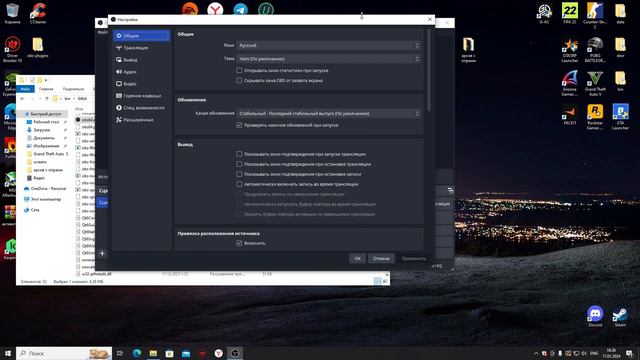Open the FIFA 22 desktop shortcut

tap(570, 13)
